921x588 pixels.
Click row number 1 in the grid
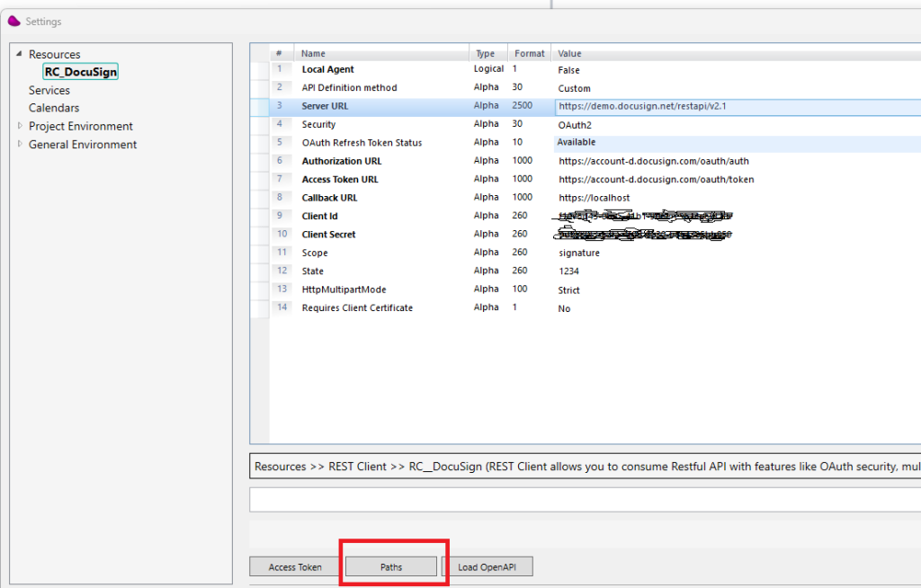point(280,68)
